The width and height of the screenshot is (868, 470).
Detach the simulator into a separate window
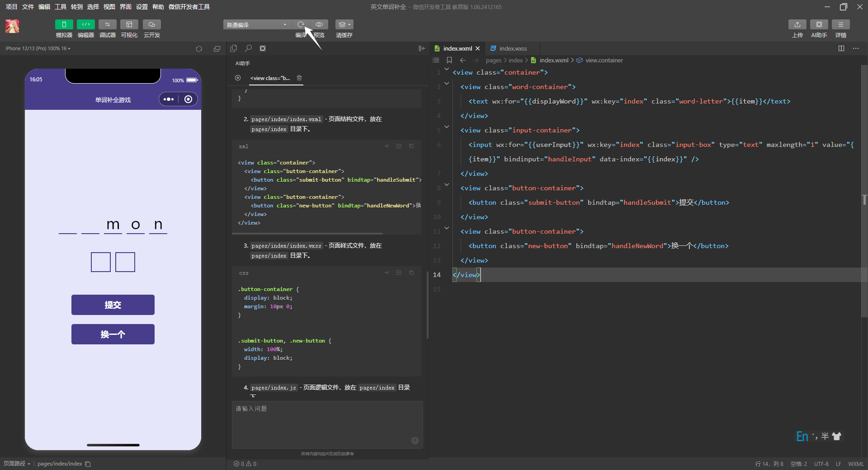pyautogui.click(x=217, y=49)
